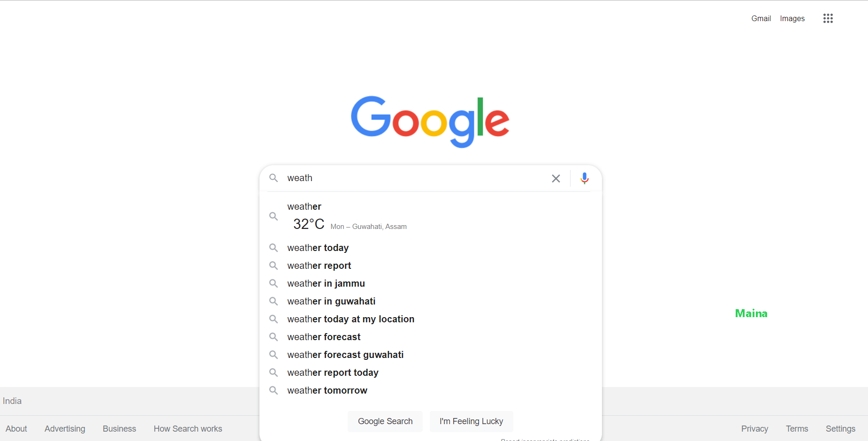The image size is (868, 441).
Task: Open the Images link
Action: coord(792,18)
